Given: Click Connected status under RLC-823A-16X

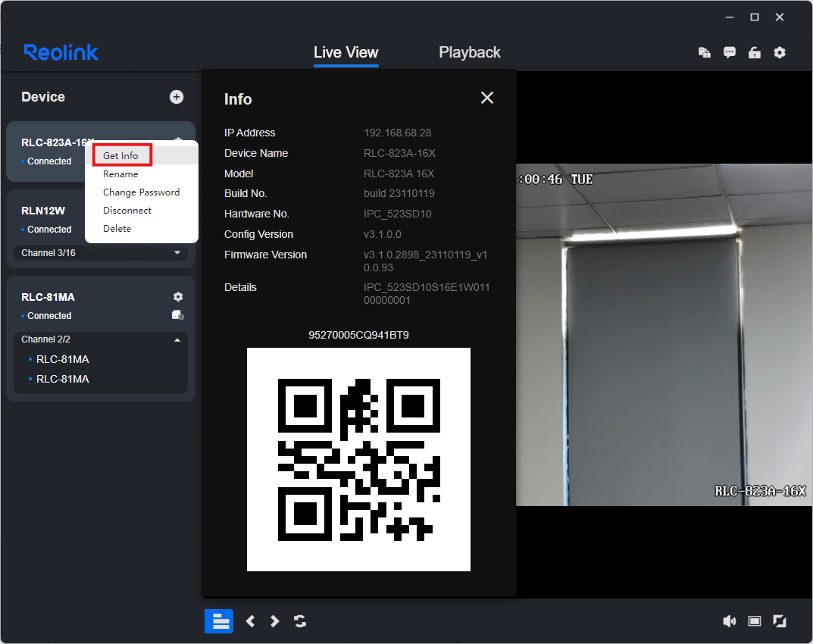Looking at the screenshot, I should tap(49, 161).
